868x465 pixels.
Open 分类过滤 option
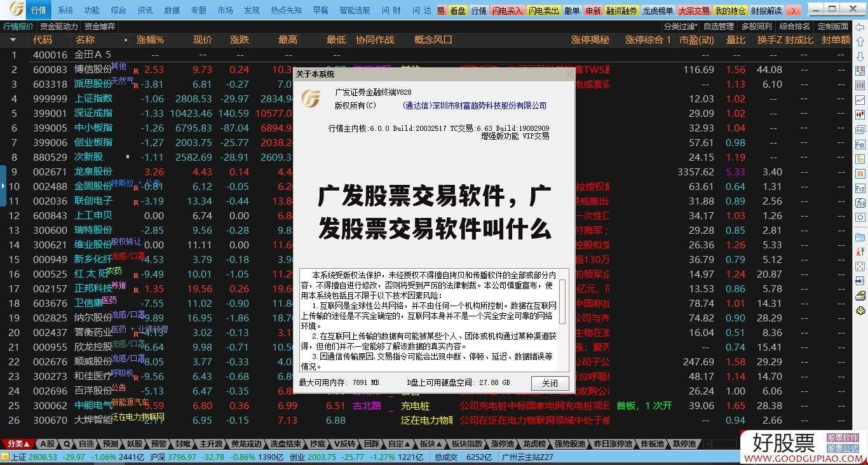click(681, 27)
